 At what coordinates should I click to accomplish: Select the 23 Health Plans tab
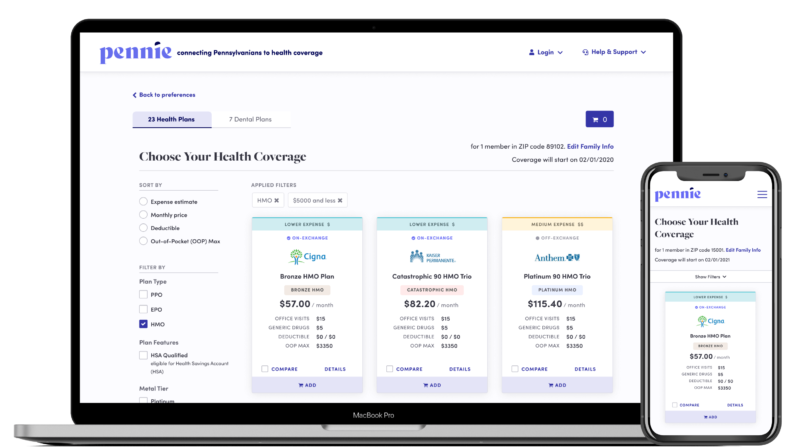pos(171,119)
